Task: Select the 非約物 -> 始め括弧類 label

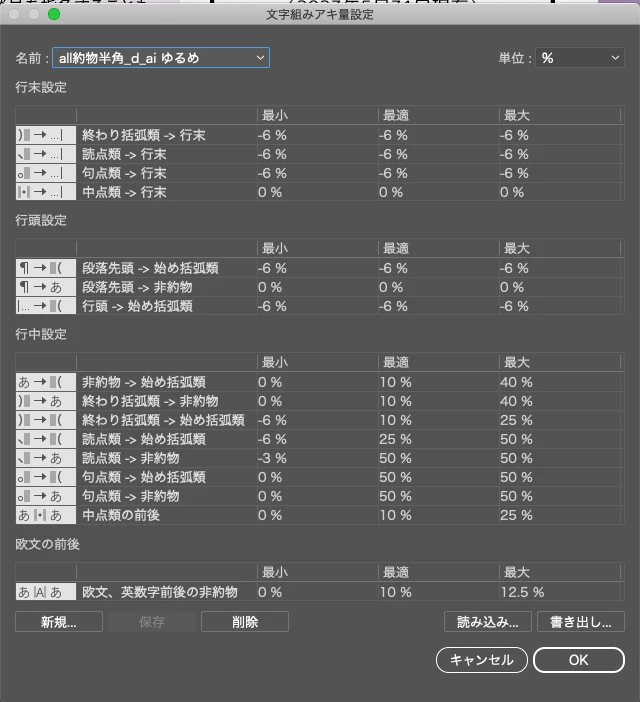Action: click(144, 382)
